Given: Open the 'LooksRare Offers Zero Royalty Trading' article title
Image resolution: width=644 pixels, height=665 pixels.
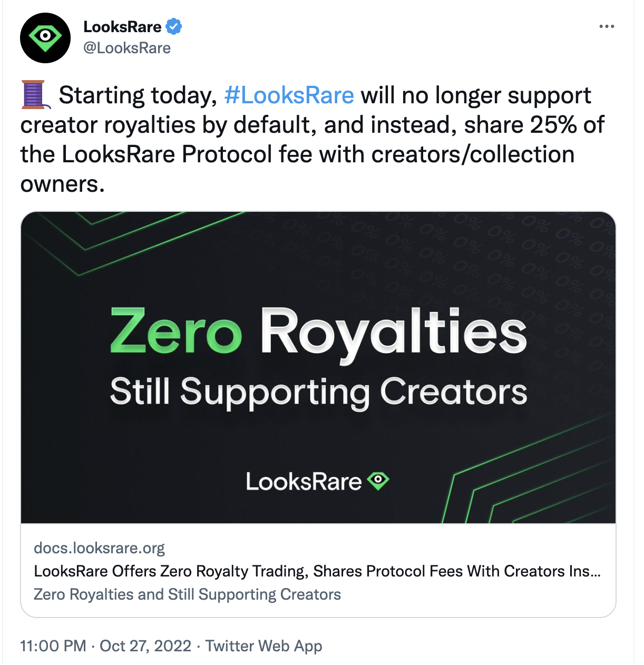Looking at the screenshot, I should point(317,571).
